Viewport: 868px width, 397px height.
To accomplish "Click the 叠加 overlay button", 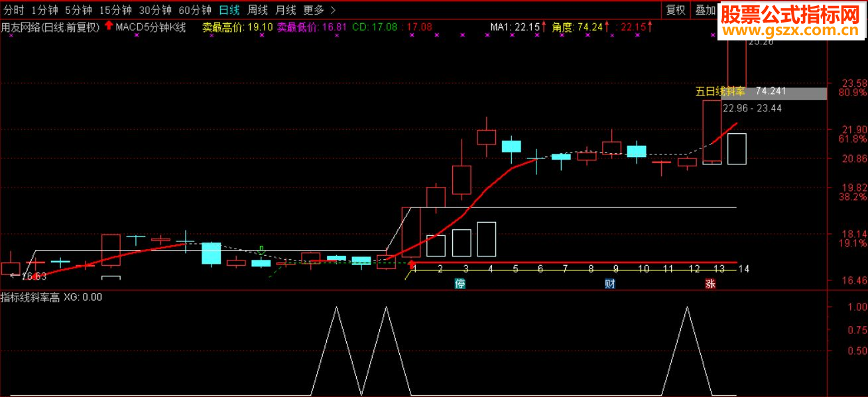I will (x=705, y=10).
